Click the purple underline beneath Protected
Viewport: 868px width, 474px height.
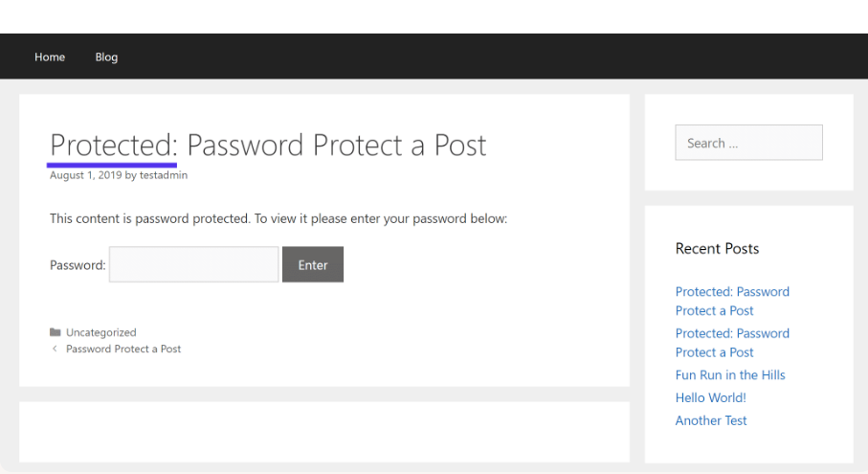click(112, 165)
